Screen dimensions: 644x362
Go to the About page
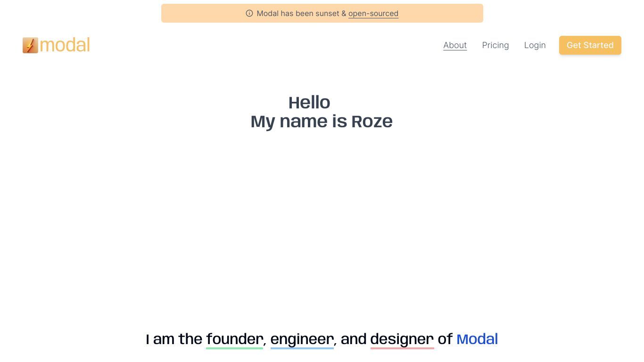pos(455,45)
